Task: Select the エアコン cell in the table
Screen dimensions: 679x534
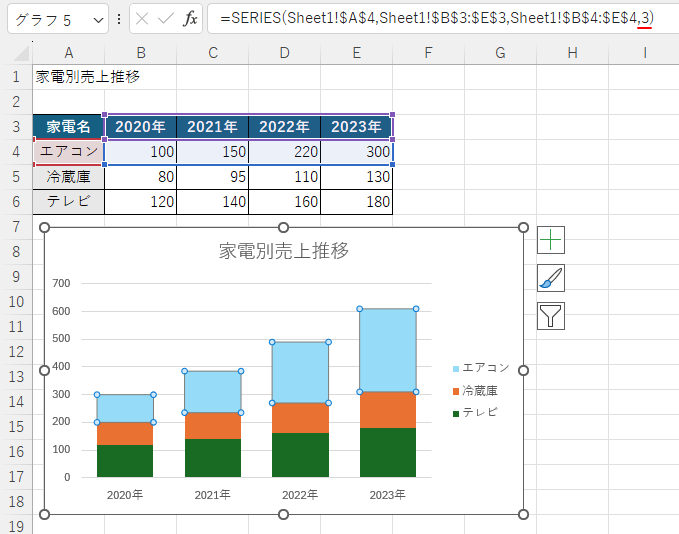Action: (68, 152)
